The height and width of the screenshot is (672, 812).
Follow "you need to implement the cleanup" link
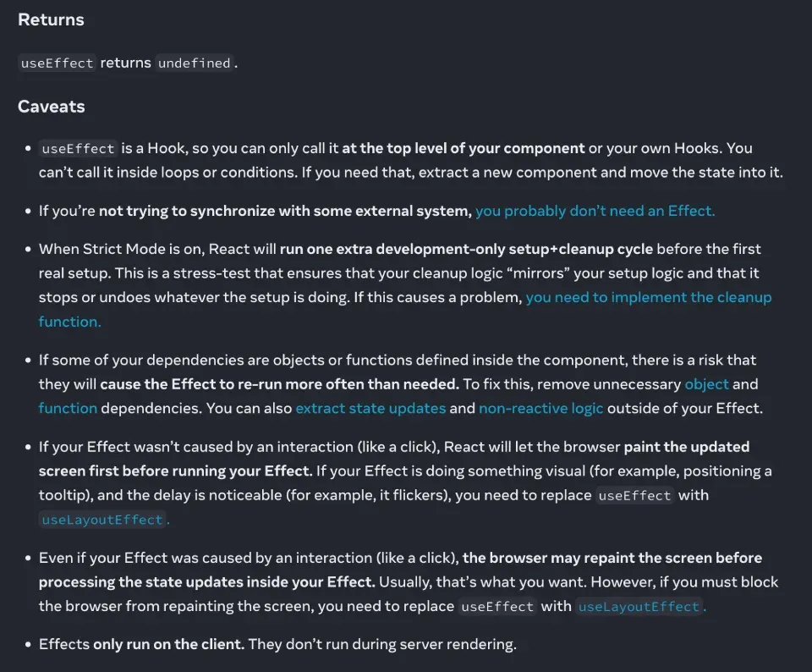pyautogui.click(x=648, y=297)
